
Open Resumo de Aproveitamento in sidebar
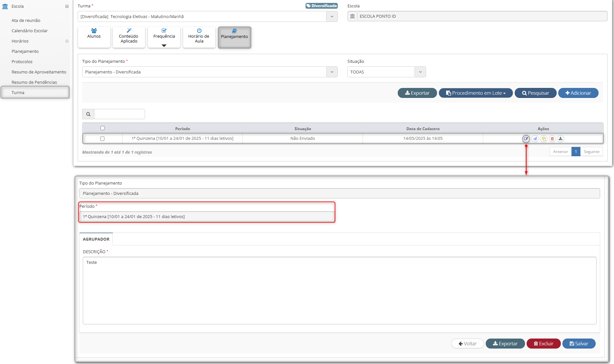coord(39,72)
